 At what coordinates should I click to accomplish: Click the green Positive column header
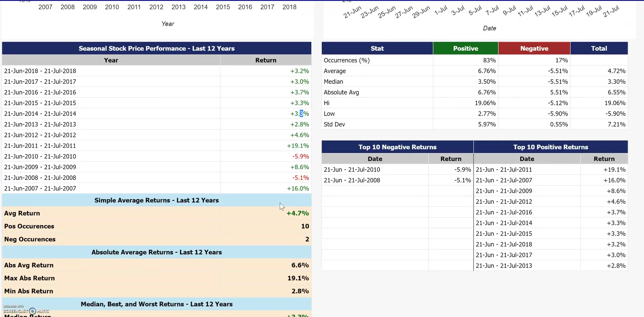465,49
